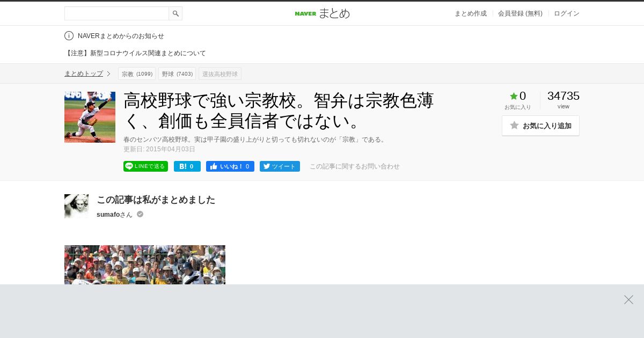Like with the Facebook いいね! button
The height and width of the screenshot is (338, 644).
[x=230, y=166]
